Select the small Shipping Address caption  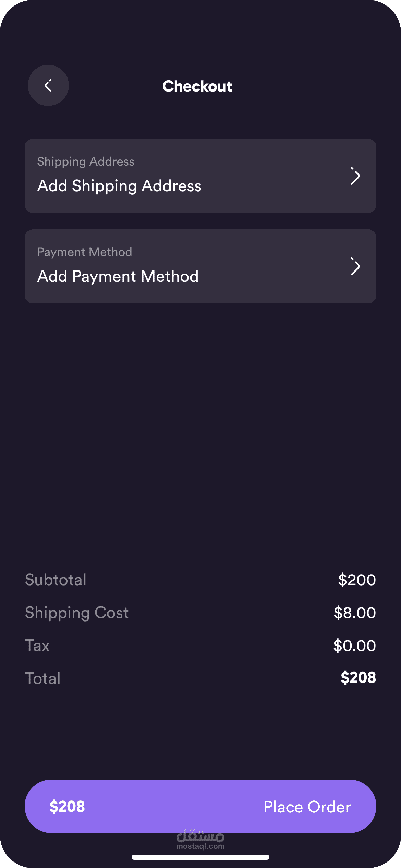[86, 161]
